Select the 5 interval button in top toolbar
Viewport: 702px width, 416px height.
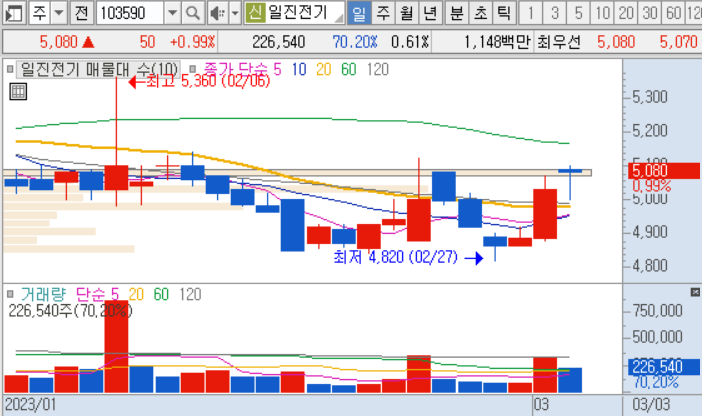coord(578,13)
